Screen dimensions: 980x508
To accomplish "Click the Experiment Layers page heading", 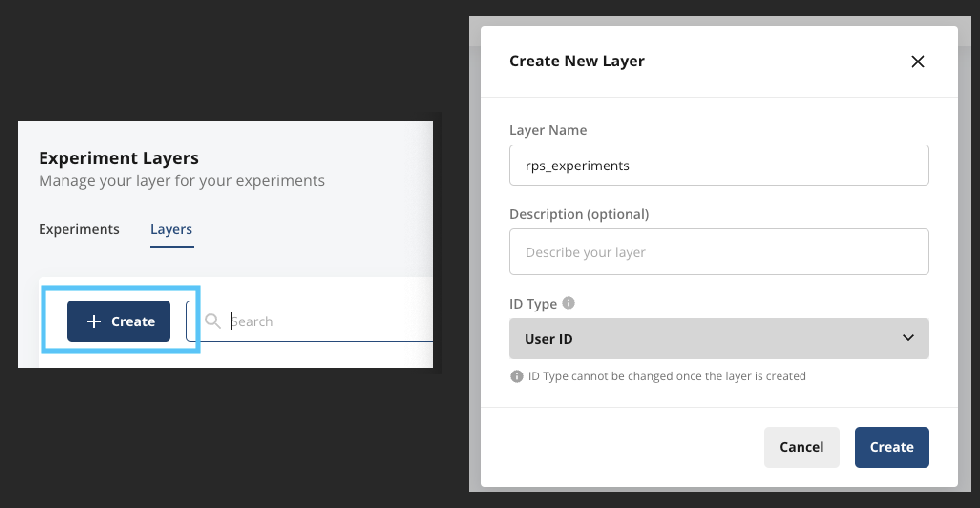I will [x=119, y=158].
